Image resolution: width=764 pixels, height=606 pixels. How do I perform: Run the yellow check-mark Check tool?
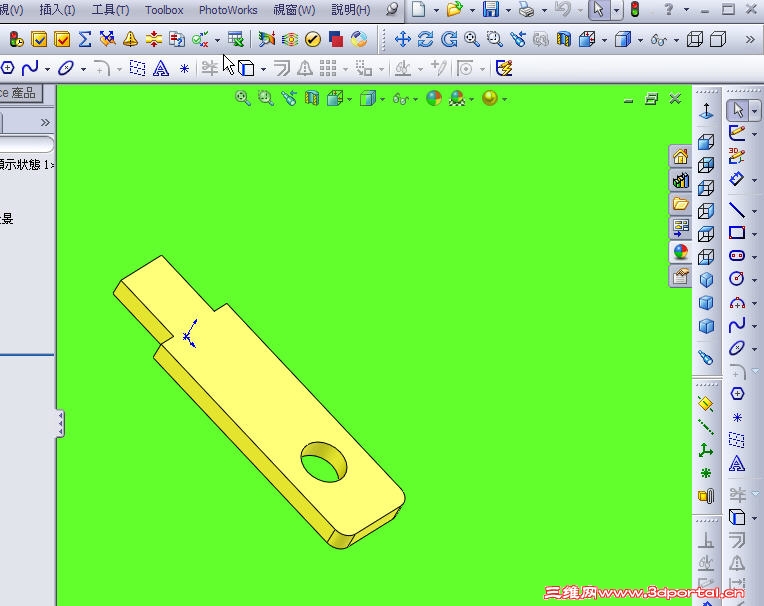(313, 39)
